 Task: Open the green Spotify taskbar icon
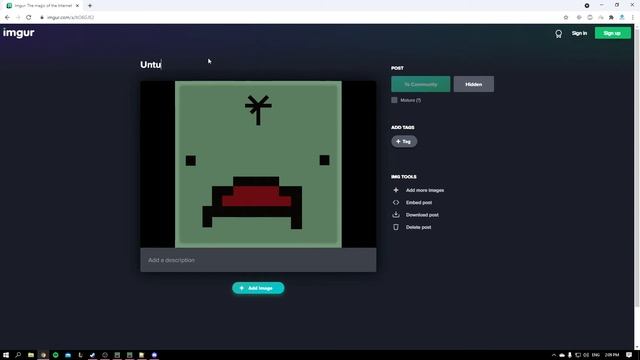[56, 355]
